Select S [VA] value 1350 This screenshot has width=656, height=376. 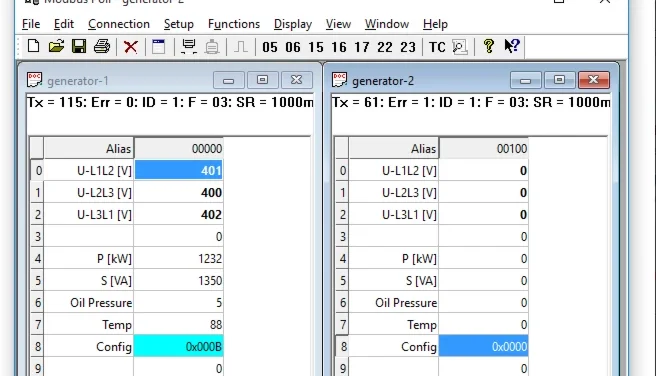point(179,281)
